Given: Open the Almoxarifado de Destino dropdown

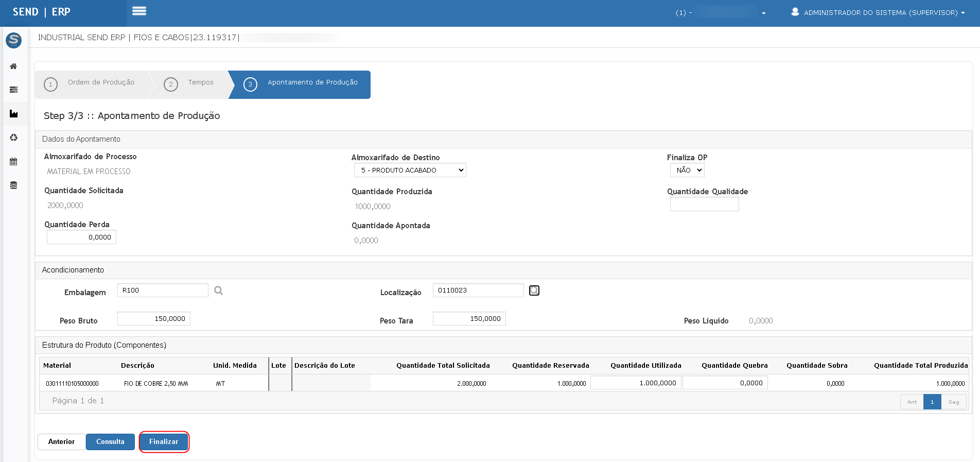Looking at the screenshot, I should (x=410, y=170).
